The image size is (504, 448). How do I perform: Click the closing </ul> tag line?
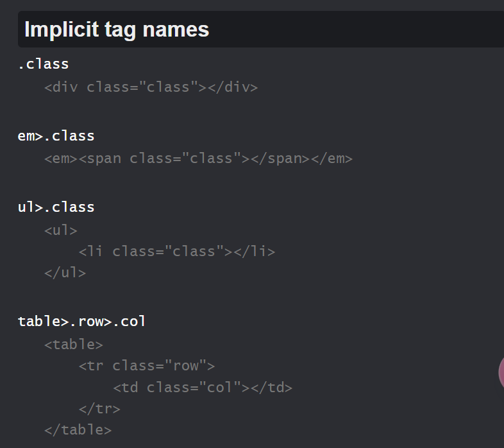click(65, 273)
